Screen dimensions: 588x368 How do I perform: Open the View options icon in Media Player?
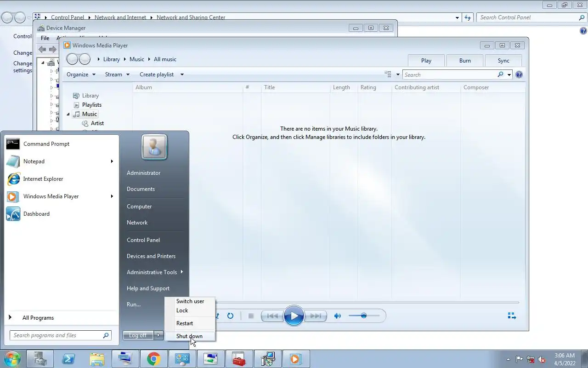point(388,75)
